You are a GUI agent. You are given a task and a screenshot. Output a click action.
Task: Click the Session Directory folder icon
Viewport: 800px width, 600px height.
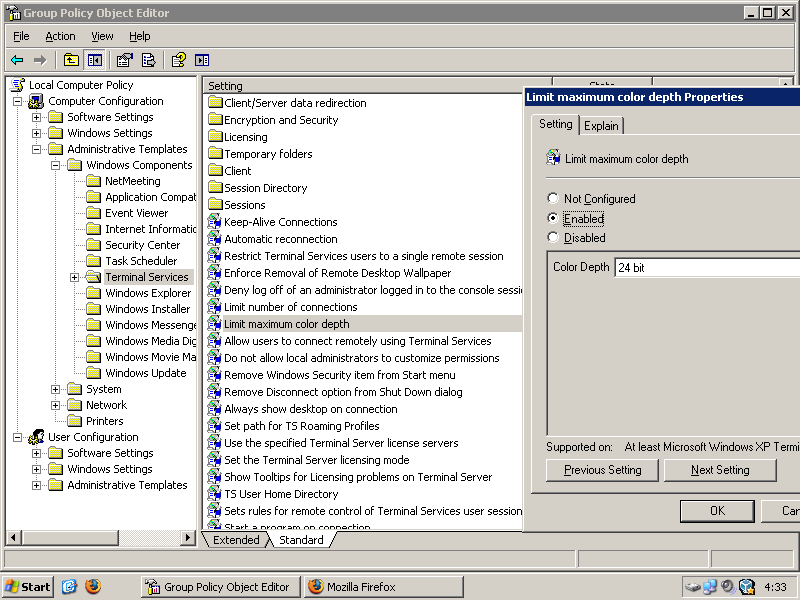tap(215, 188)
